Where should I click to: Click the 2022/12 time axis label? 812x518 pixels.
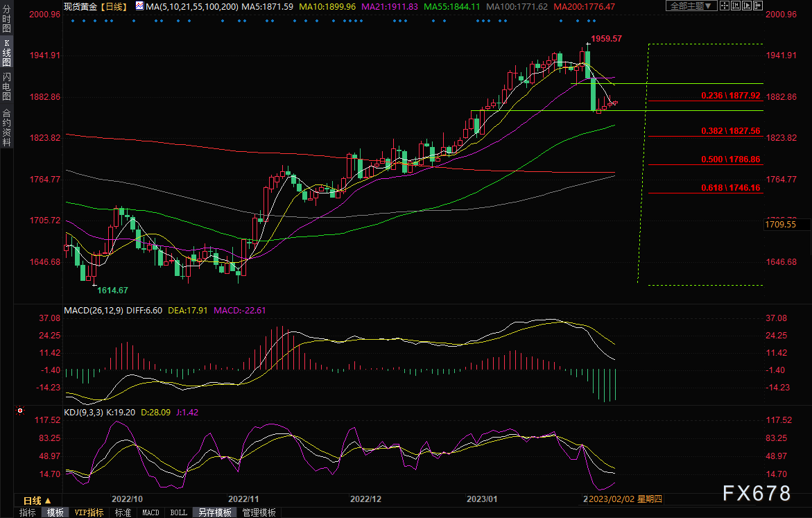pos(365,499)
